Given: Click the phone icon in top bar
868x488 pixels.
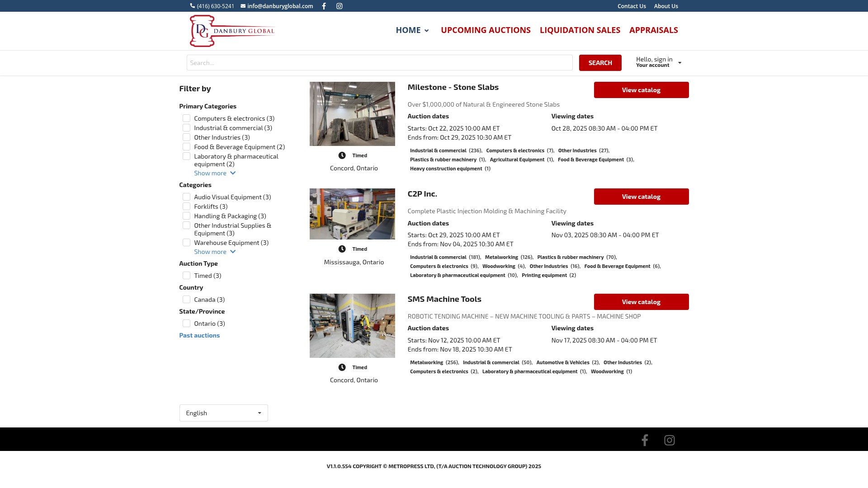Looking at the screenshot, I should tap(193, 6).
